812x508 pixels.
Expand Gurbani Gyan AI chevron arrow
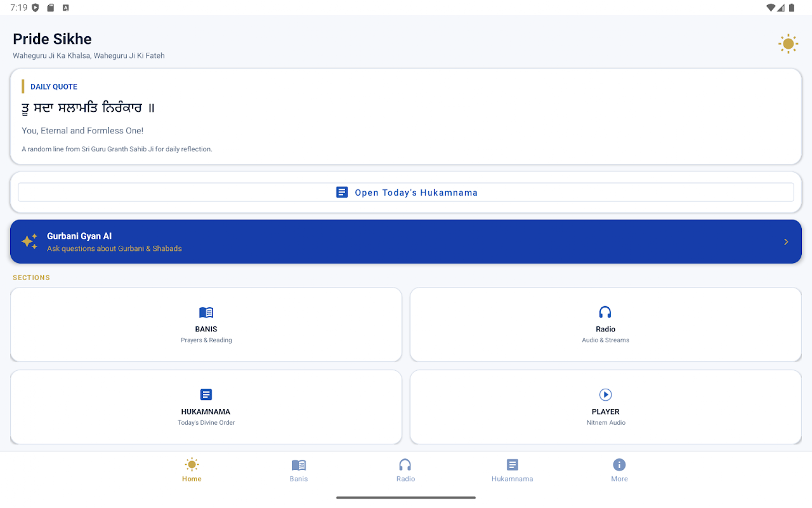pyautogui.click(x=786, y=242)
